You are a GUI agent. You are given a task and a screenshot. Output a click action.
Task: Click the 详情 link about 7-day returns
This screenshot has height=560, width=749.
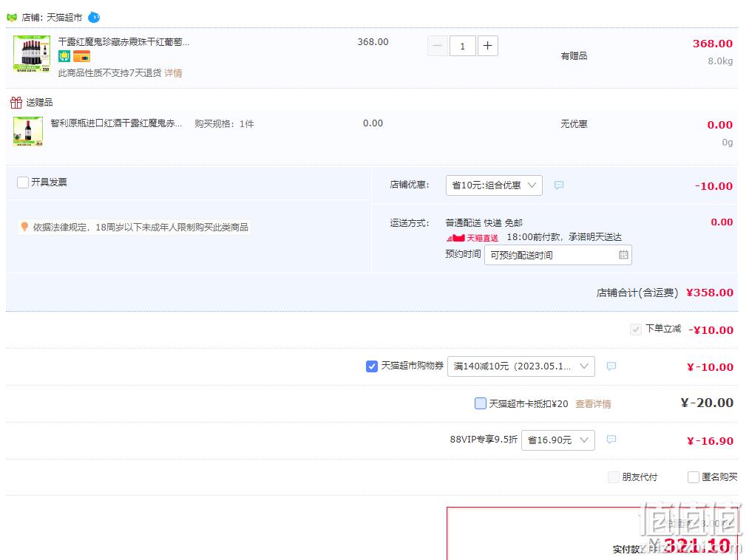coord(173,73)
